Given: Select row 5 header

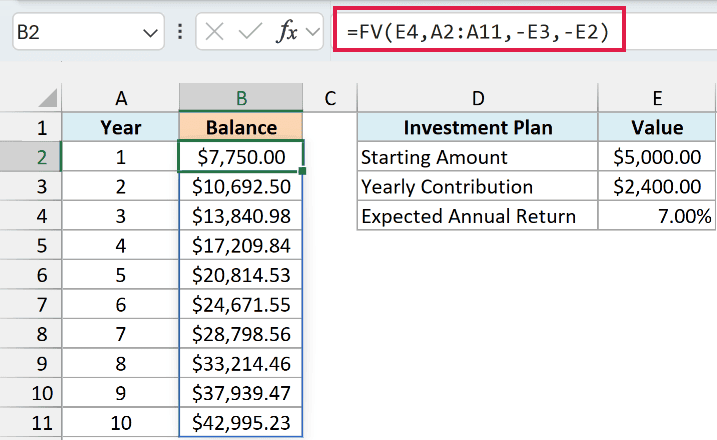Looking at the screenshot, I should click(x=31, y=245).
